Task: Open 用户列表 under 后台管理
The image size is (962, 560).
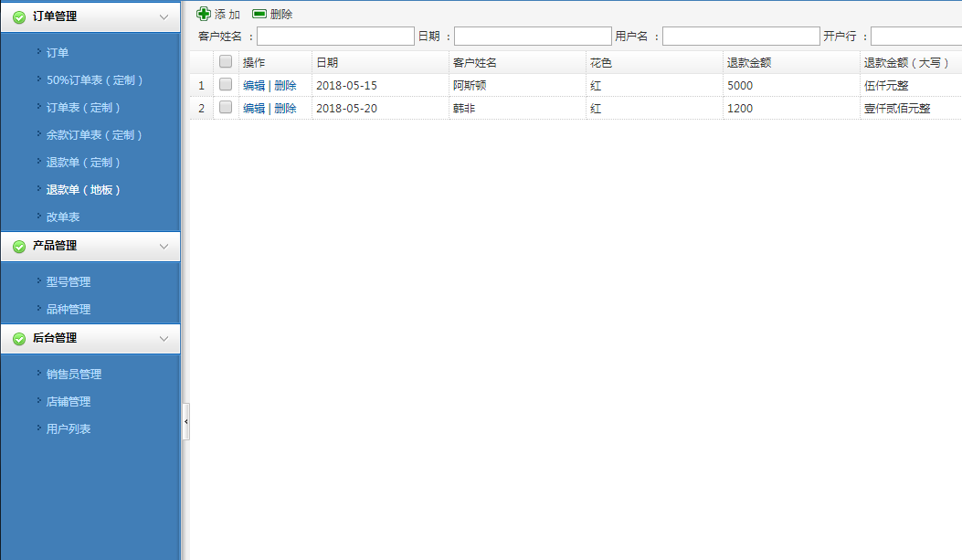Action: [69, 428]
